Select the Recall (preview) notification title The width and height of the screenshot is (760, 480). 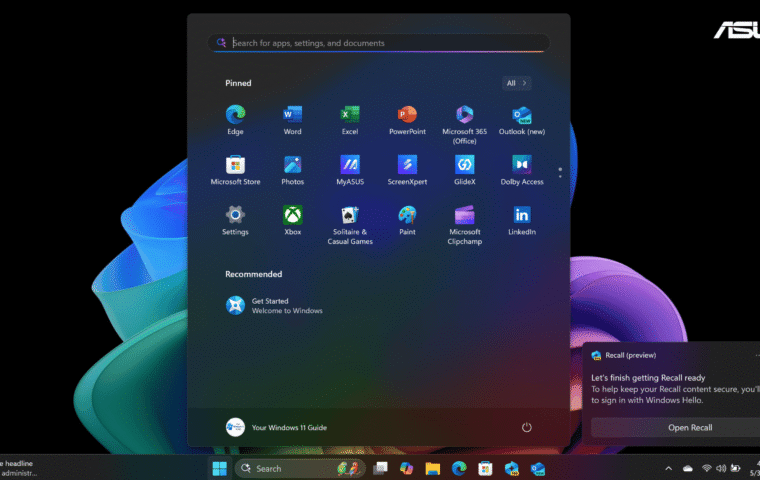click(x=631, y=355)
